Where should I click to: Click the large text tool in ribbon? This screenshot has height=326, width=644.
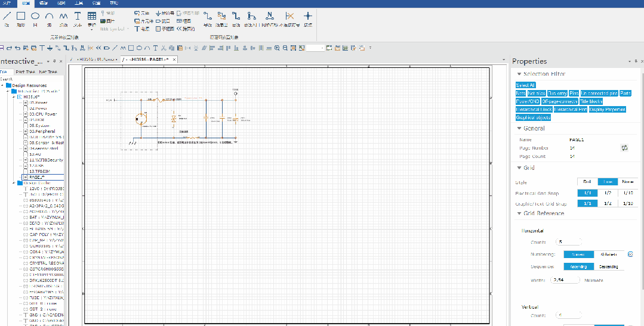pyautogui.click(x=78, y=17)
